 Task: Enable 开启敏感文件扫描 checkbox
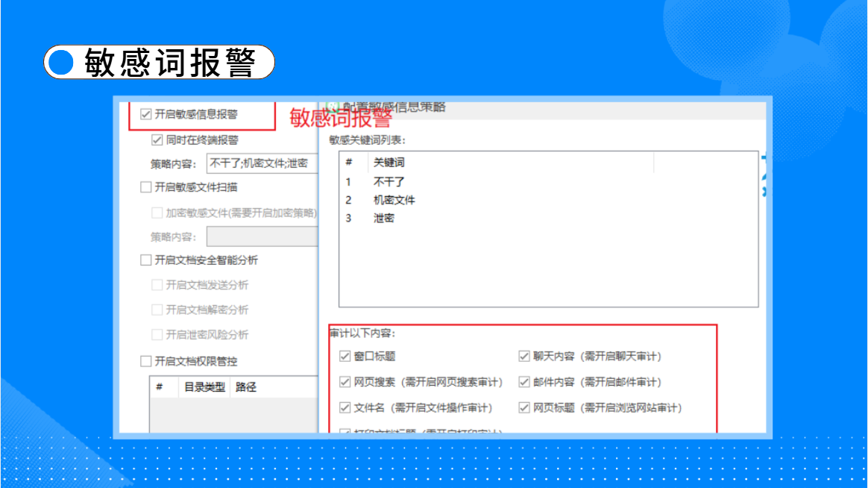pyautogui.click(x=146, y=187)
